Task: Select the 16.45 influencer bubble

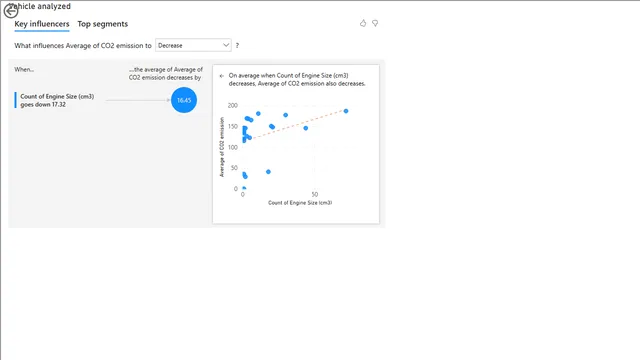Action: 184,100
